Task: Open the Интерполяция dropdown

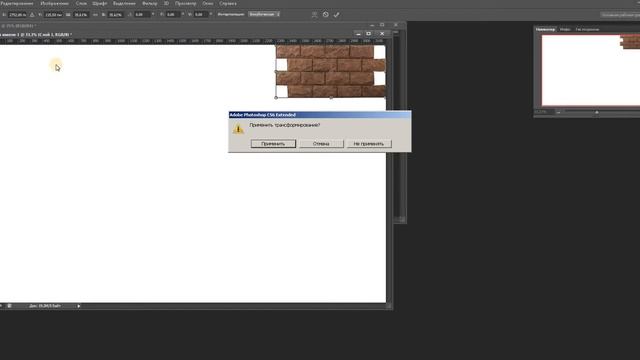Action: [264, 14]
